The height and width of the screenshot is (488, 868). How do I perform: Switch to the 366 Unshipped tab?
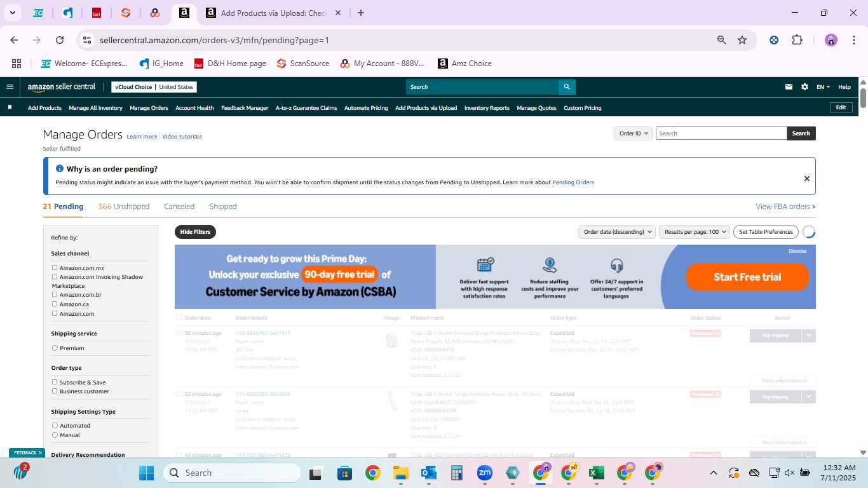(x=124, y=207)
